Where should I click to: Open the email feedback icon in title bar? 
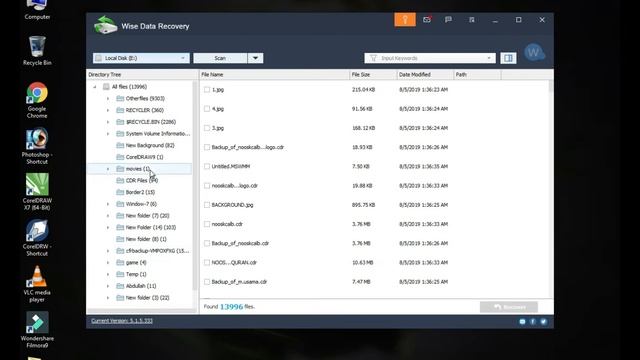427,20
